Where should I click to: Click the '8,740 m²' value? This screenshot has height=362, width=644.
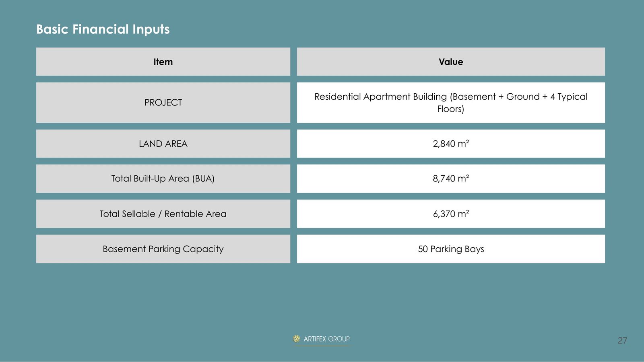451,179
